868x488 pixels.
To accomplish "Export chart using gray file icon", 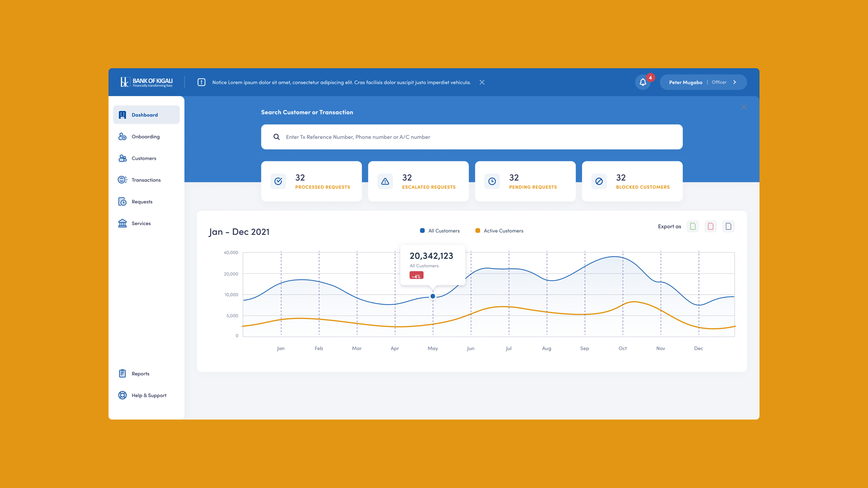I will coord(728,226).
